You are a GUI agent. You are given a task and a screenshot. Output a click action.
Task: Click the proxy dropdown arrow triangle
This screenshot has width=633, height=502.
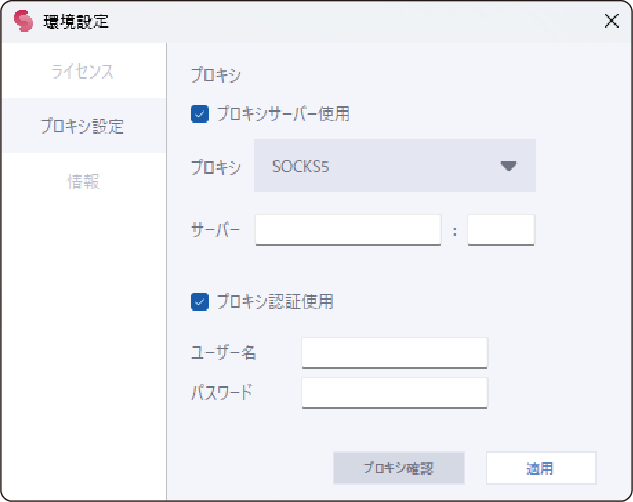508,166
